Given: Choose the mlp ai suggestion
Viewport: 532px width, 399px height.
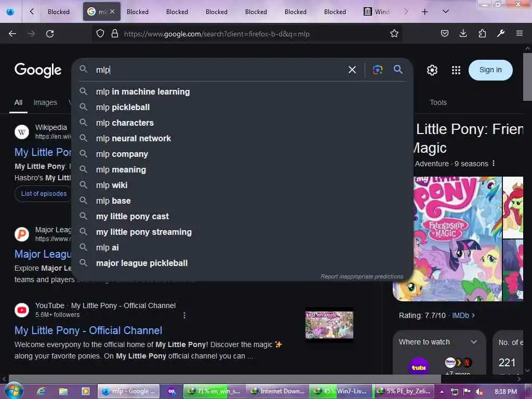Looking at the screenshot, I should pos(243,248).
